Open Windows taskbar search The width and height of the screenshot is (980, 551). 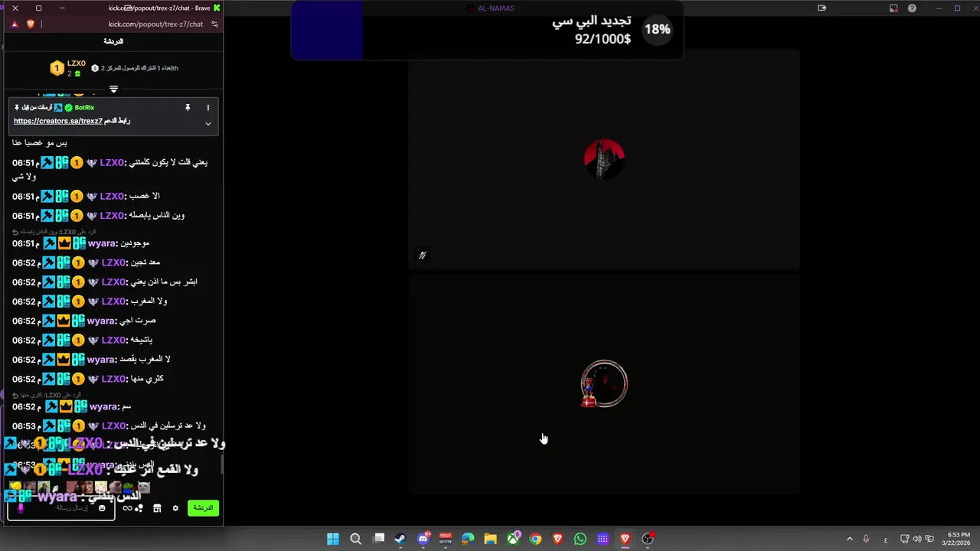point(355,539)
